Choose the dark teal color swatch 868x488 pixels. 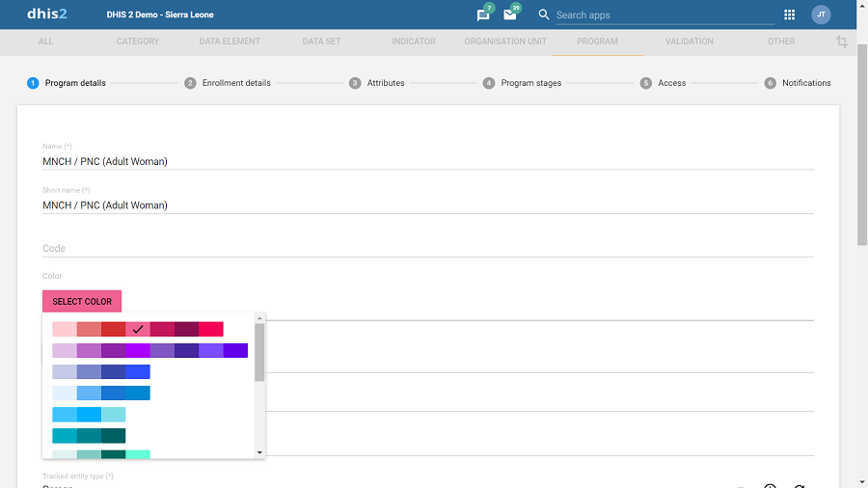point(114,435)
